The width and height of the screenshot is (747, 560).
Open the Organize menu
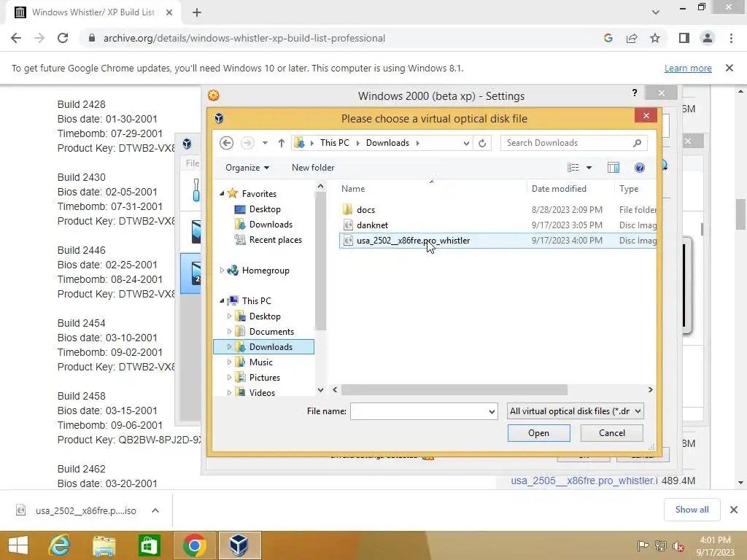(247, 168)
